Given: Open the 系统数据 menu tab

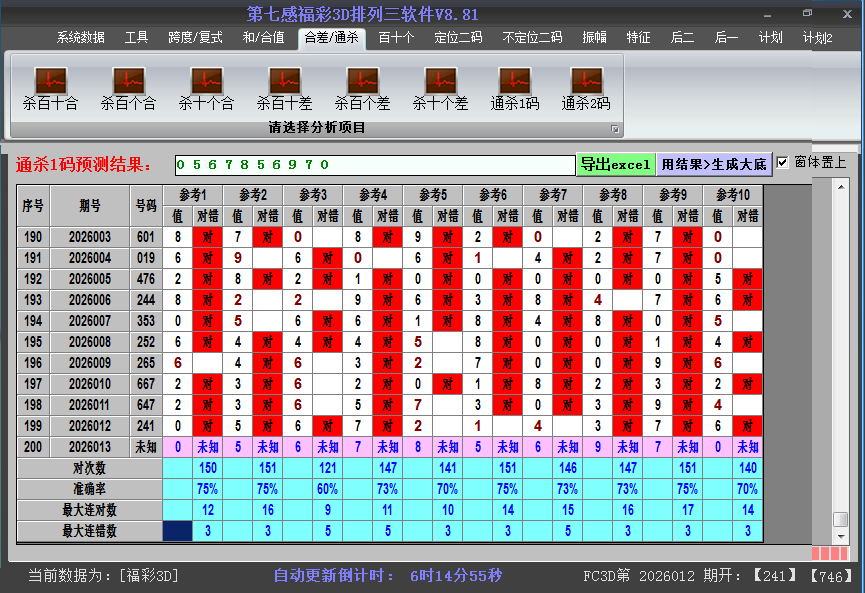Looking at the screenshot, I should click(x=80, y=38).
